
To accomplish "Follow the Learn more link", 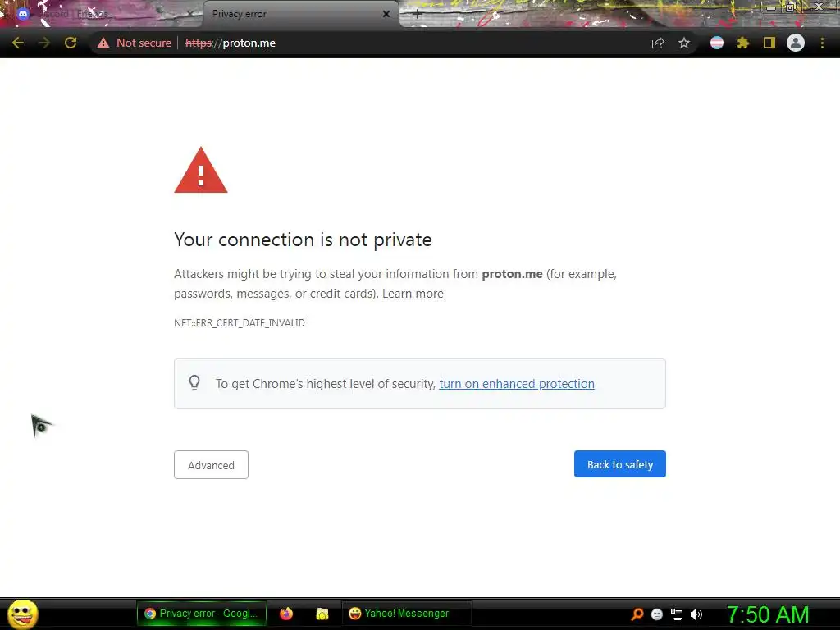I will click(x=413, y=294).
